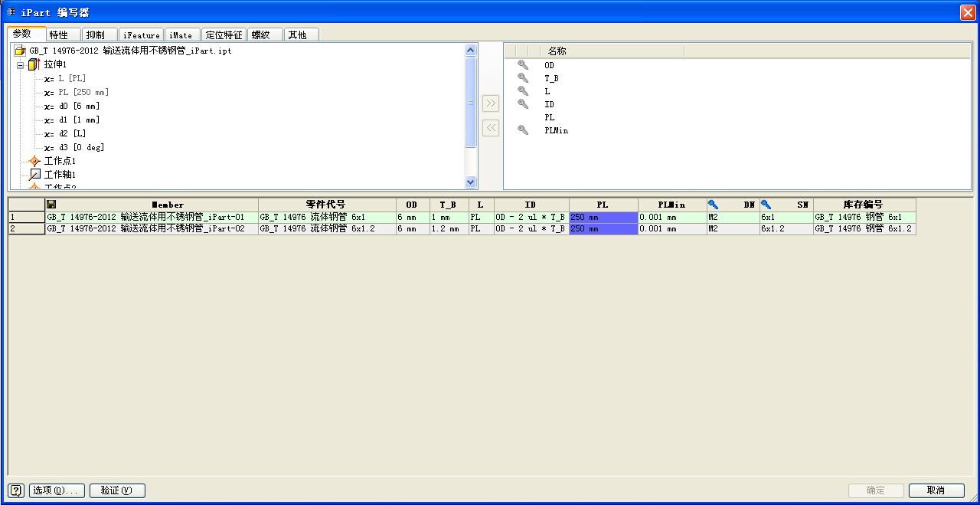The width and height of the screenshot is (980, 505).
Task: Click the 验证(V) verify button
Action: click(x=116, y=490)
